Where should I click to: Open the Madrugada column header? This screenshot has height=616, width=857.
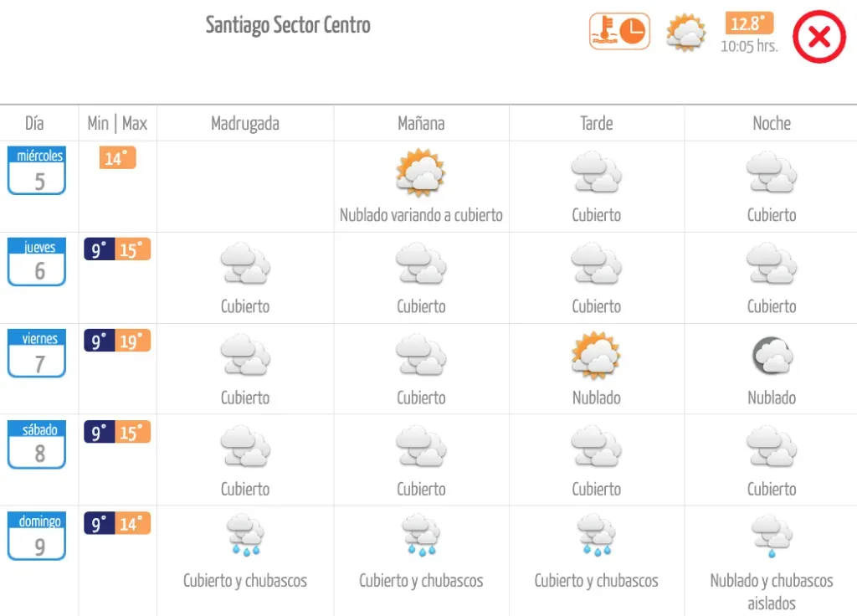click(245, 123)
